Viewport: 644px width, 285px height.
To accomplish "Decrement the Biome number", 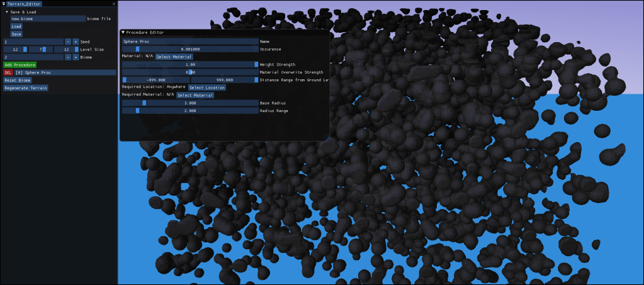I will [68, 57].
